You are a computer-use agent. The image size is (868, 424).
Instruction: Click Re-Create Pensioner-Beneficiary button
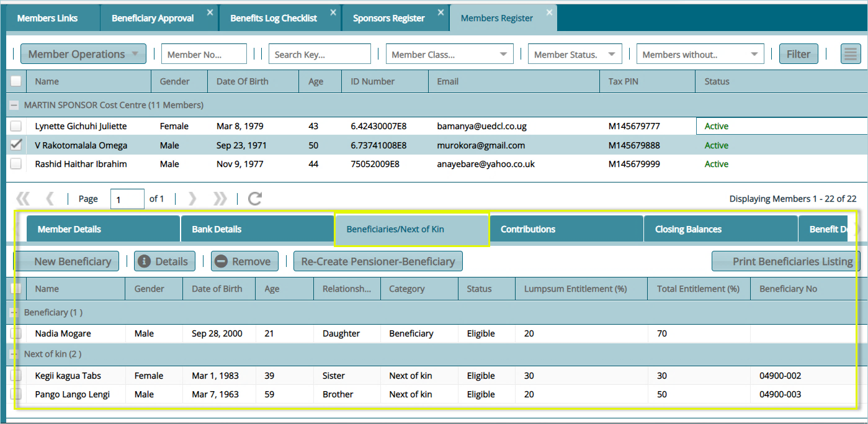[x=378, y=261]
